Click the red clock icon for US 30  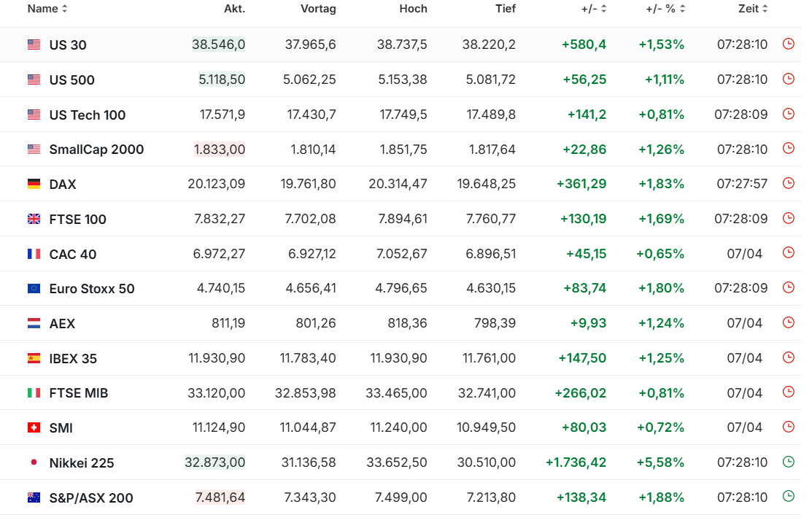(x=788, y=44)
